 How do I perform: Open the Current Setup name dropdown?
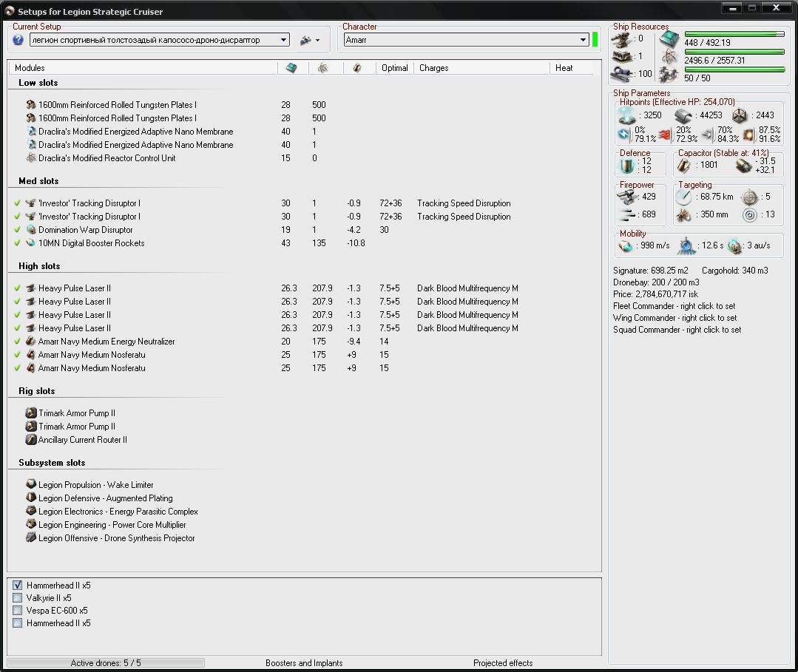[283, 40]
